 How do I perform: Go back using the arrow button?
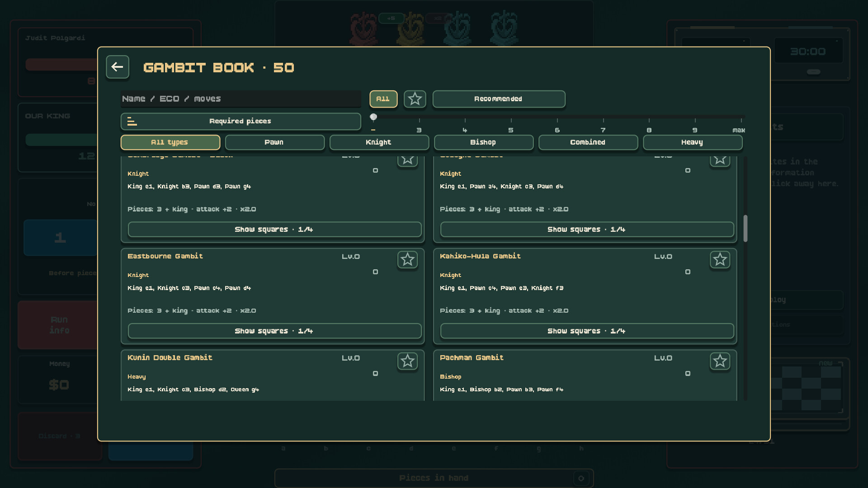118,67
